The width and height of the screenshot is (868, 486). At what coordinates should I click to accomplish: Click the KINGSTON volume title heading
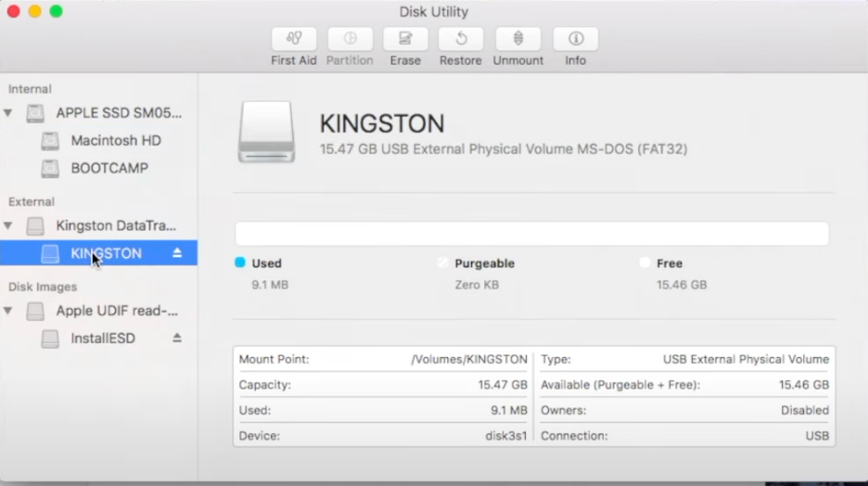pos(382,123)
